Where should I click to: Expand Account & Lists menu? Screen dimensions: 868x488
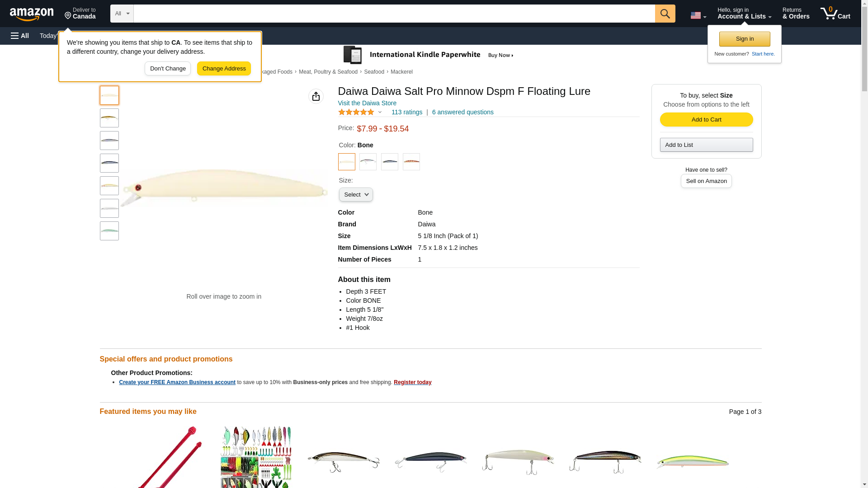point(744,14)
